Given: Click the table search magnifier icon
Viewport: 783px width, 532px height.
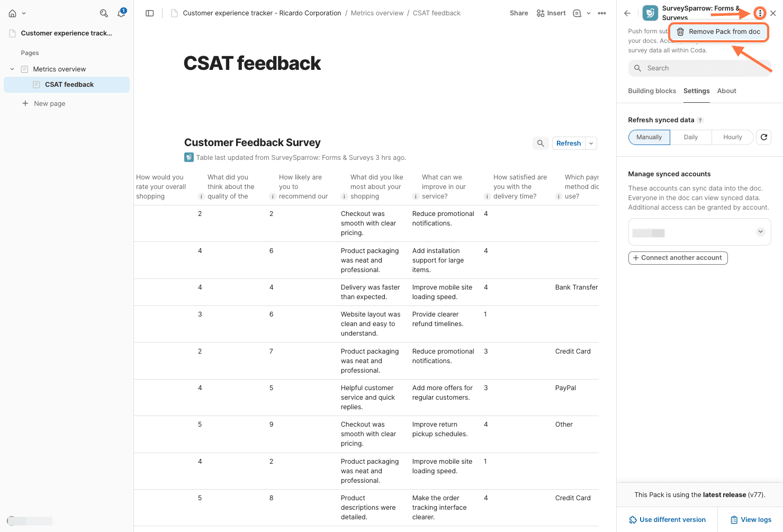Looking at the screenshot, I should pos(541,143).
